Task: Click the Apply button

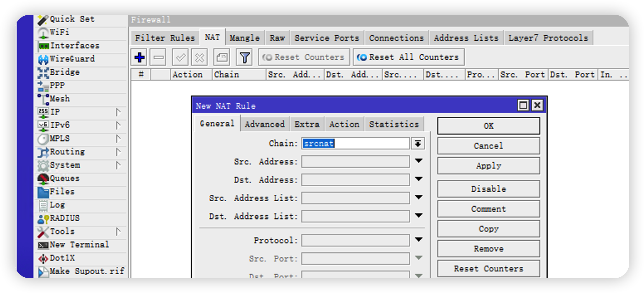Action: click(488, 166)
